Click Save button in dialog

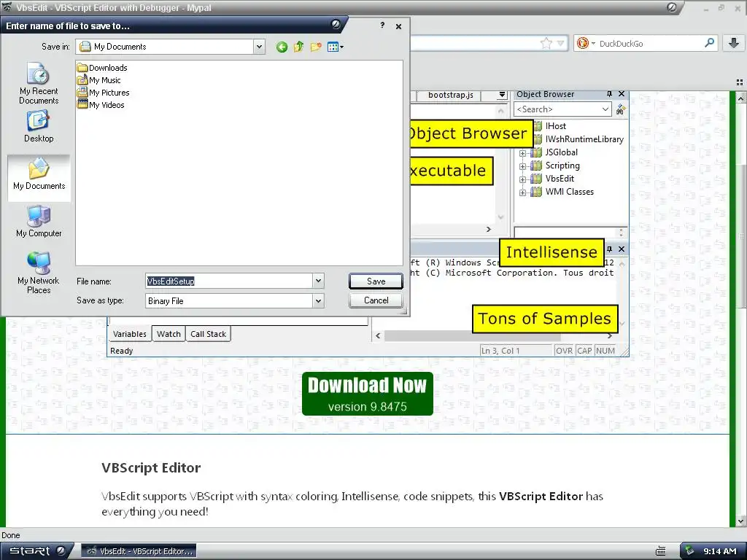[376, 281]
